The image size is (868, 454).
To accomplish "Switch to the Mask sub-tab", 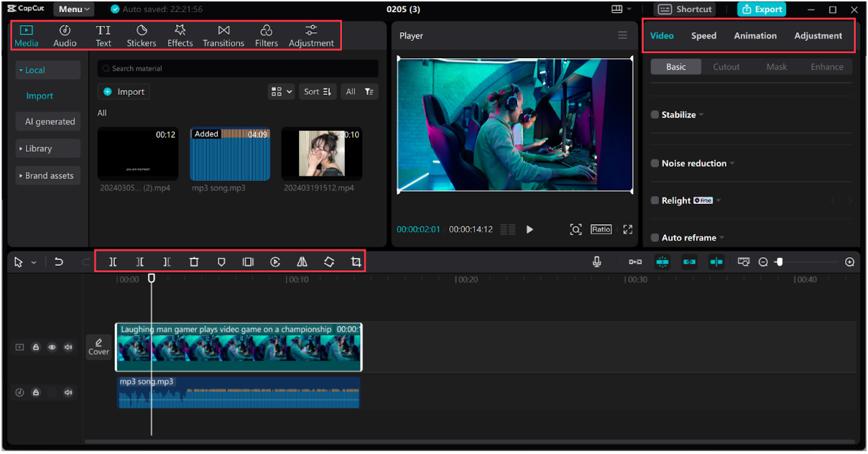I will click(x=776, y=67).
